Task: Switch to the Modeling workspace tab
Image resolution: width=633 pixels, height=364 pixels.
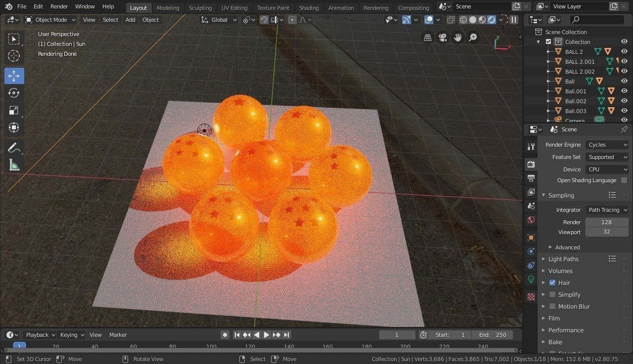Action: [168, 7]
